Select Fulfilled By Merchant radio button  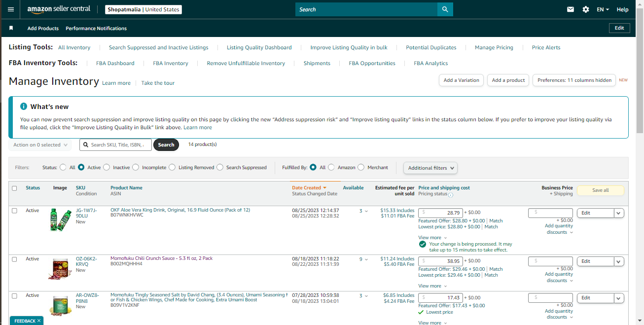click(x=361, y=167)
